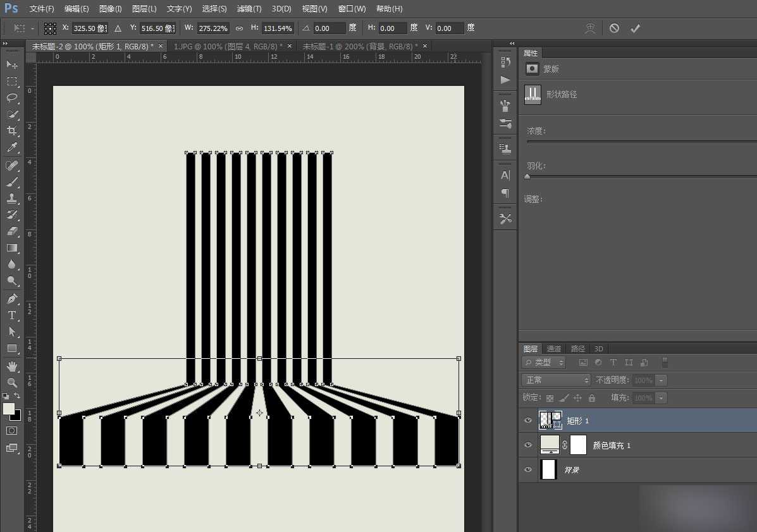This screenshot has height=532, width=757.
Task: Hide the 矩形 1 layer
Action: click(528, 420)
